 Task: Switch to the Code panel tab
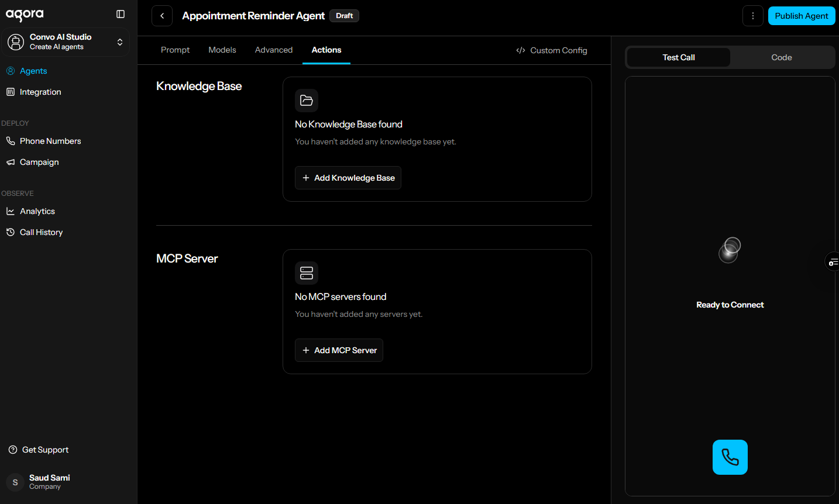click(x=781, y=57)
